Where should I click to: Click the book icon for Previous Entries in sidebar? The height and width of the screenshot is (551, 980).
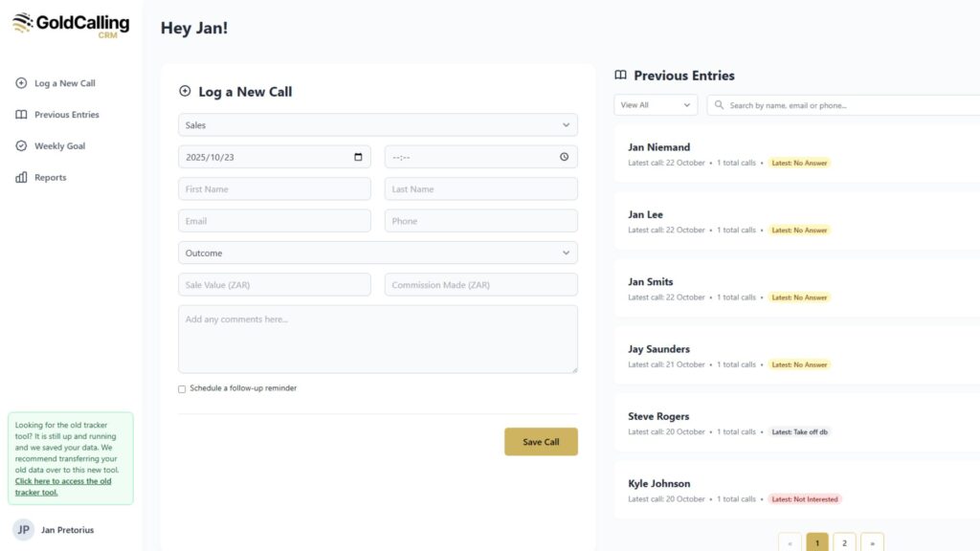[21, 115]
